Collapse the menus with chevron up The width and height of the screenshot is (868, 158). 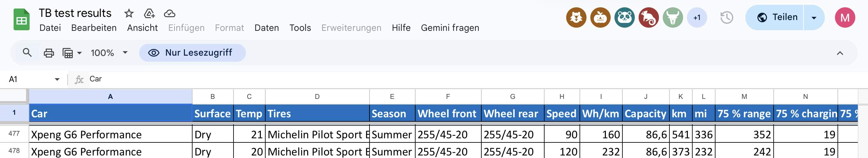coord(840,53)
